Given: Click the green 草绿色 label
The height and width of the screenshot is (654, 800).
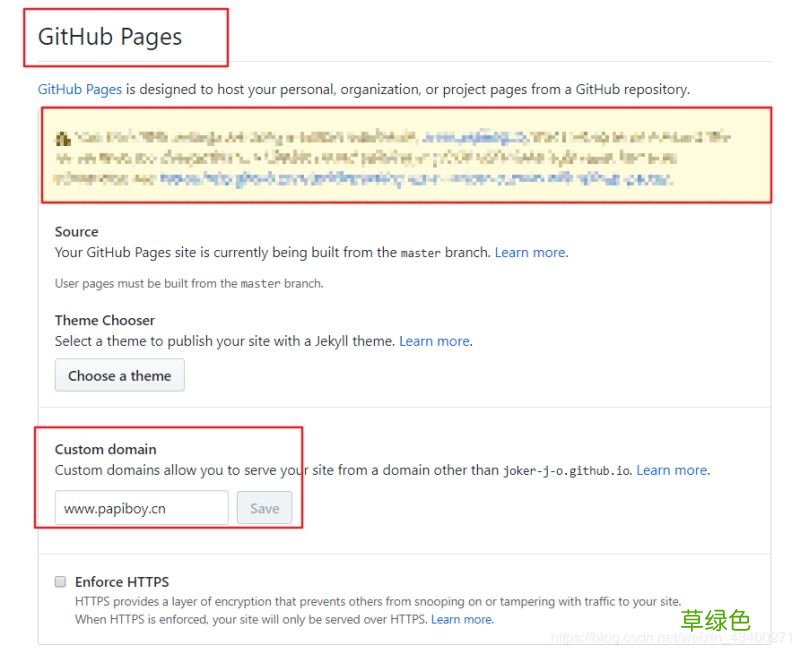Looking at the screenshot, I should pos(715,620).
